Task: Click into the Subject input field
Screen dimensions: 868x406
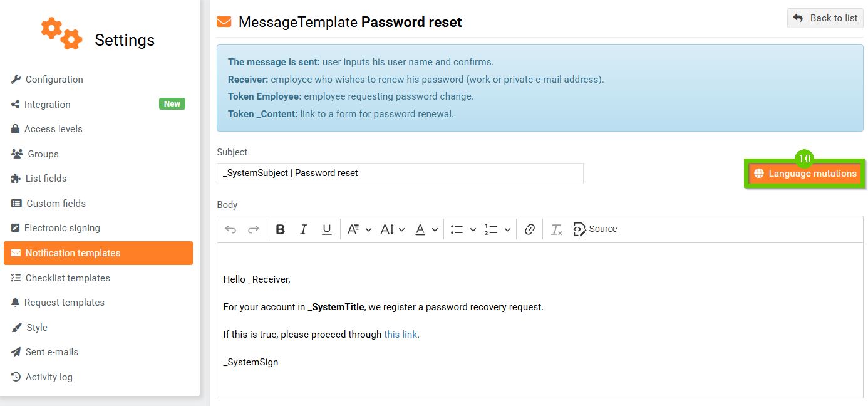Action: tap(400, 173)
